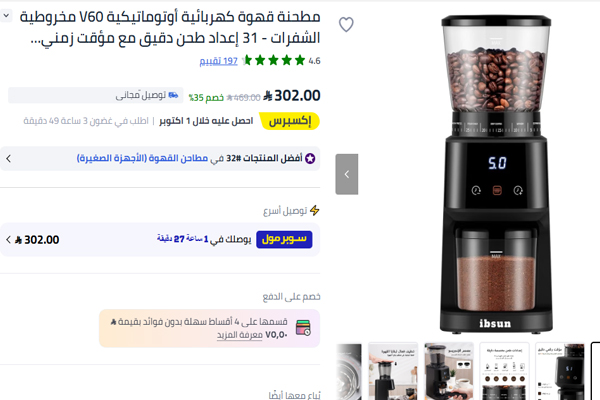Open the 197 ratings link
The height and width of the screenshot is (400, 600).
[x=218, y=61]
